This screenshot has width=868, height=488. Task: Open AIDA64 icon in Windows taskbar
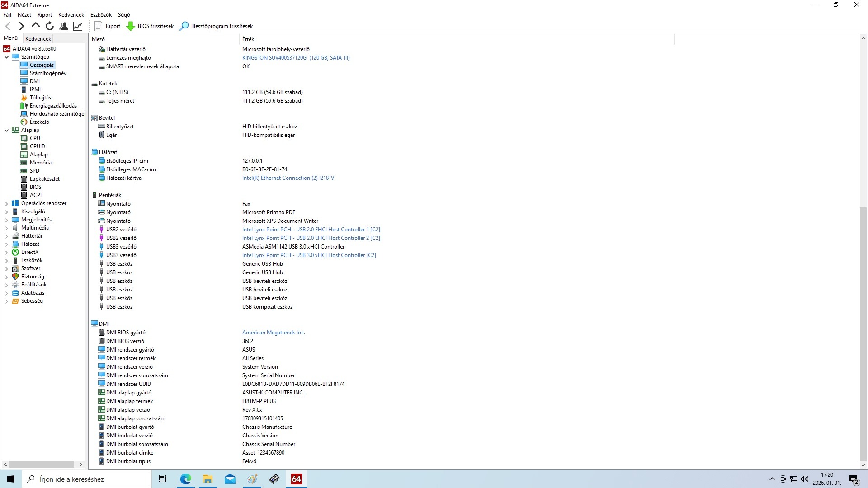point(297,479)
